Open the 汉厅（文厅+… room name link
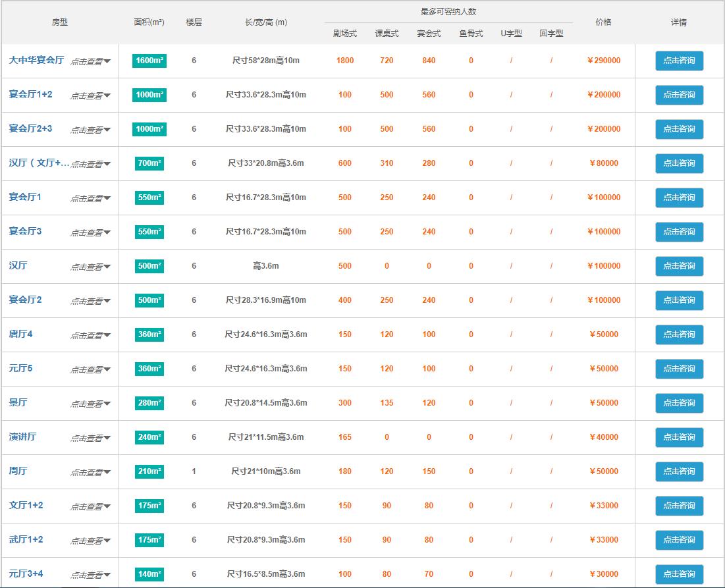The width and height of the screenshot is (725, 588). click(39, 163)
